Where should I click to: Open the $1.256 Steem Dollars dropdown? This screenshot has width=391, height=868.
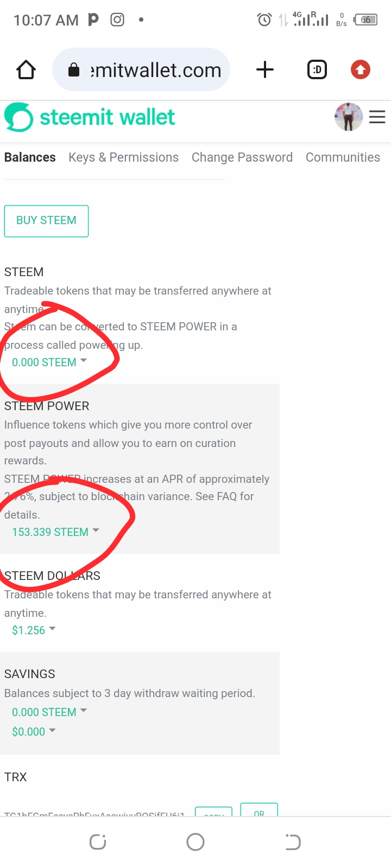pos(34,630)
